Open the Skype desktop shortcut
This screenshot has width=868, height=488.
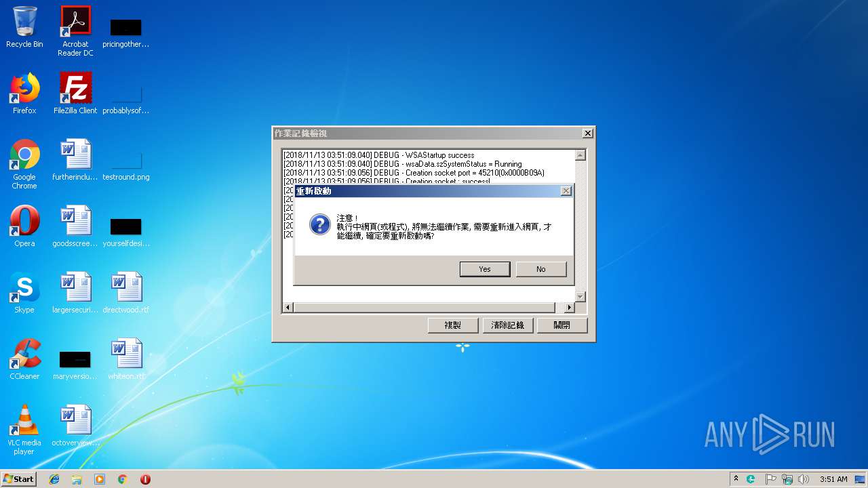pyautogui.click(x=24, y=293)
